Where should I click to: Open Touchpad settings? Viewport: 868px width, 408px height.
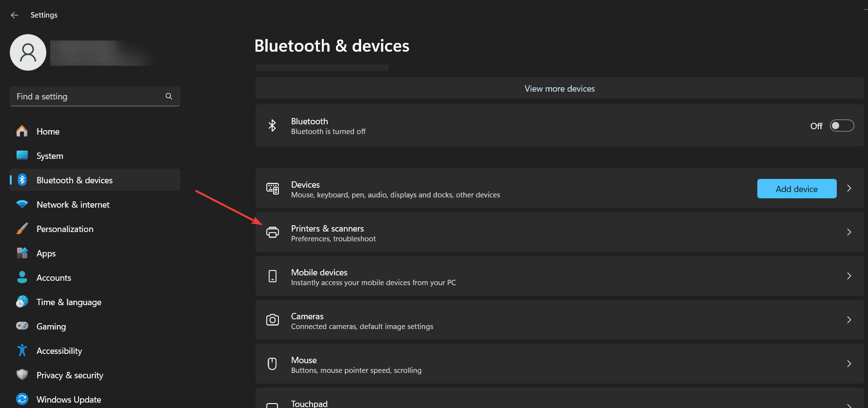[x=559, y=398]
